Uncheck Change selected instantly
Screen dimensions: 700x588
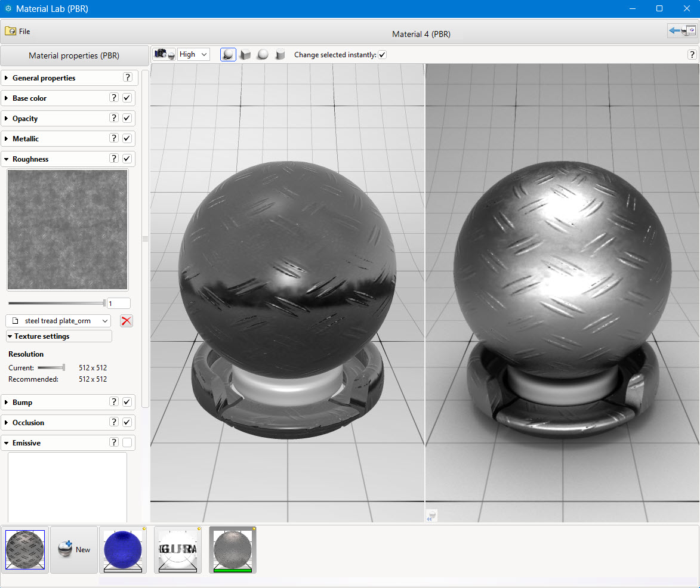(383, 55)
